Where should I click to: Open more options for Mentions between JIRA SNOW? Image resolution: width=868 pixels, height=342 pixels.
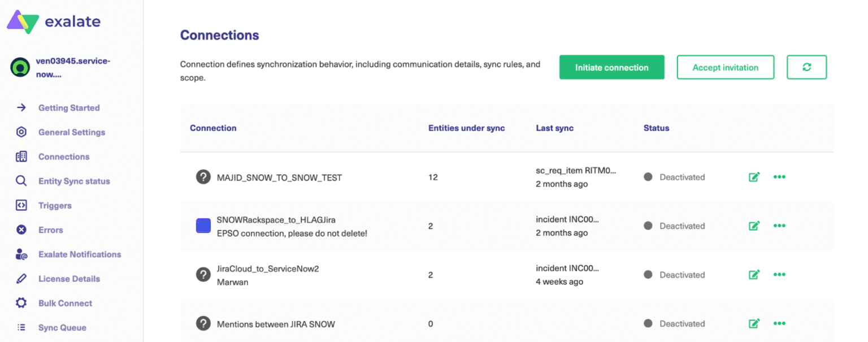pyautogui.click(x=779, y=323)
